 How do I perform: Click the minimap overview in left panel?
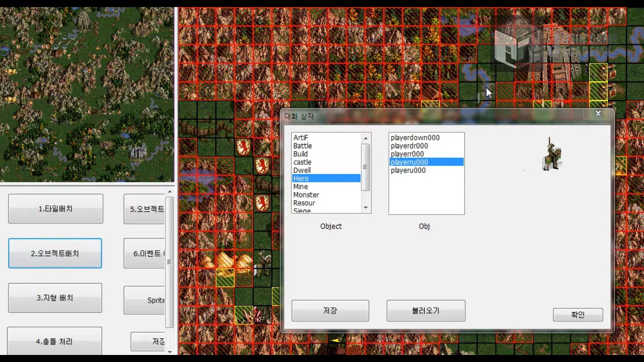(87, 95)
